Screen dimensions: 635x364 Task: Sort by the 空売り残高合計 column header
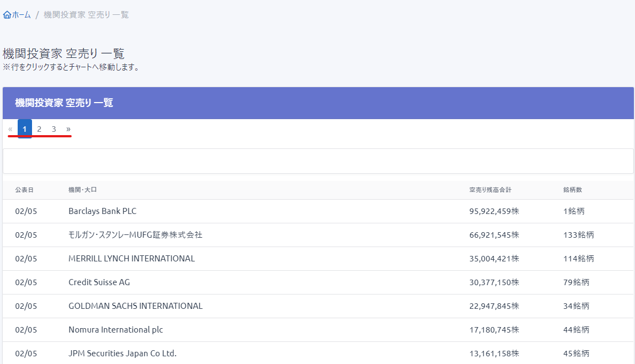[x=490, y=190]
